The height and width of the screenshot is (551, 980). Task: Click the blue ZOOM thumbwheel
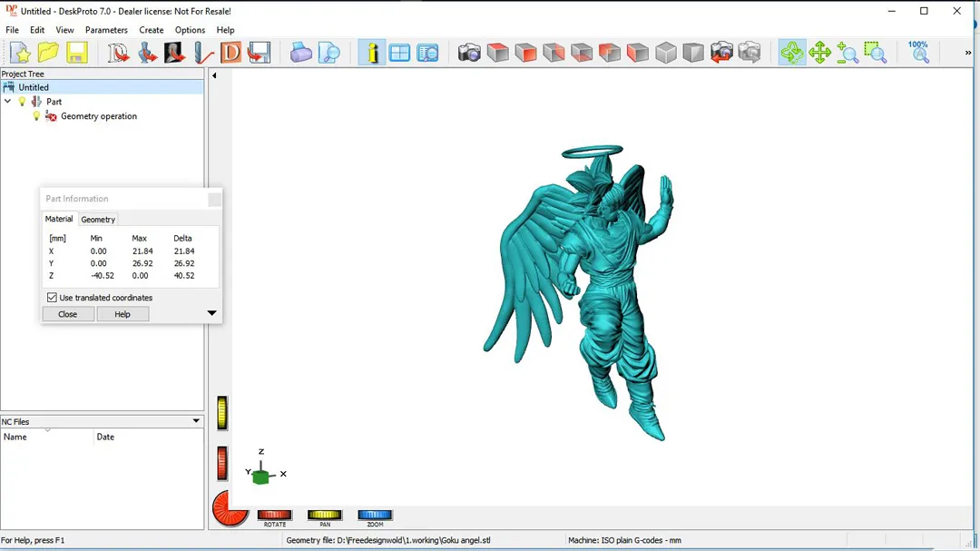[375, 515]
